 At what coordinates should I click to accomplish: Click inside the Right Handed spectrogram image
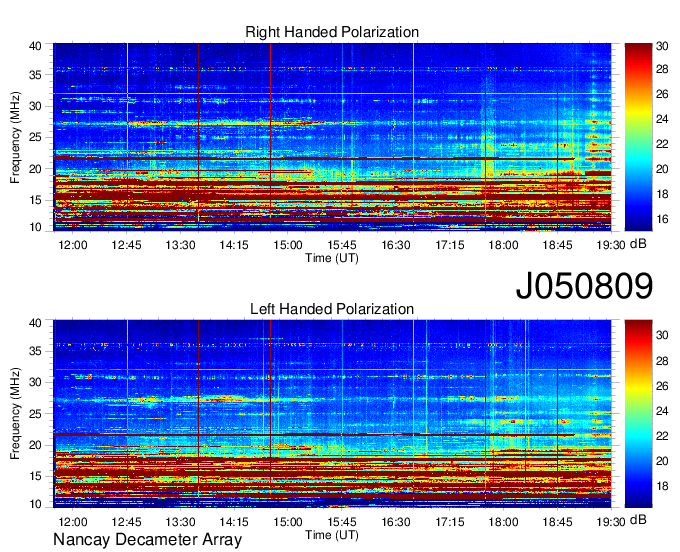pyautogui.click(x=332, y=137)
